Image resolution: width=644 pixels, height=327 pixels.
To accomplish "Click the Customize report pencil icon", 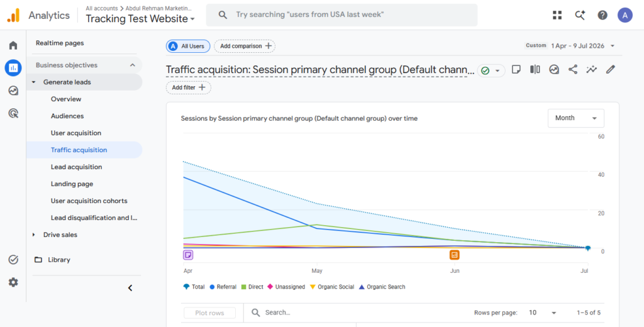I will tap(610, 70).
